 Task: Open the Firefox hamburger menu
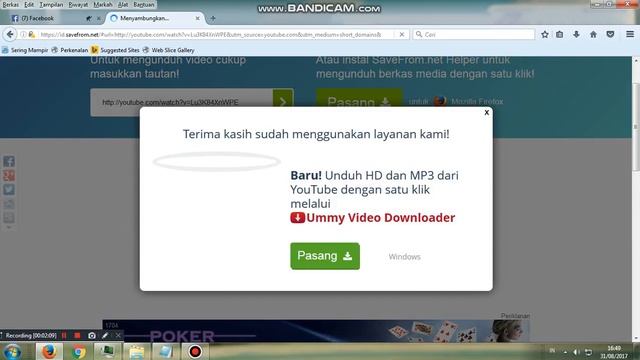pyautogui.click(x=630, y=35)
